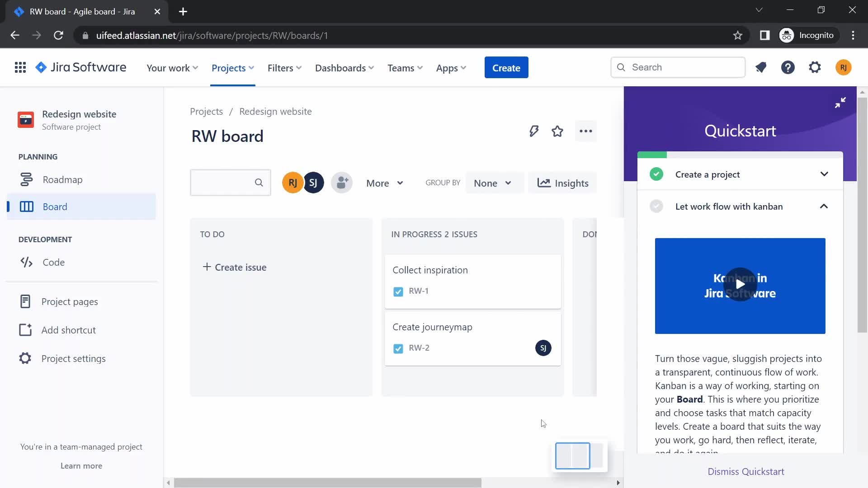
Task: Click the automation lightning bolt icon
Action: point(534,131)
